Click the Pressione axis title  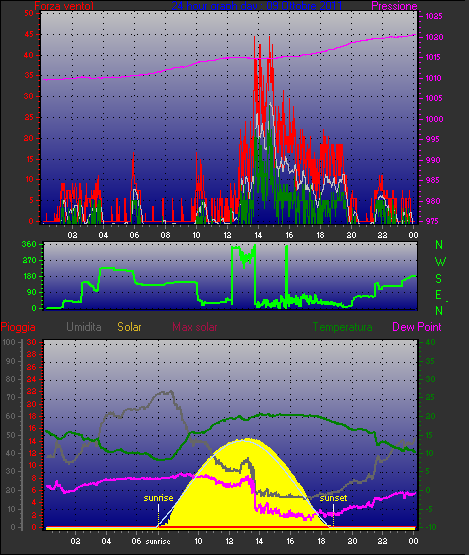point(394,6)
